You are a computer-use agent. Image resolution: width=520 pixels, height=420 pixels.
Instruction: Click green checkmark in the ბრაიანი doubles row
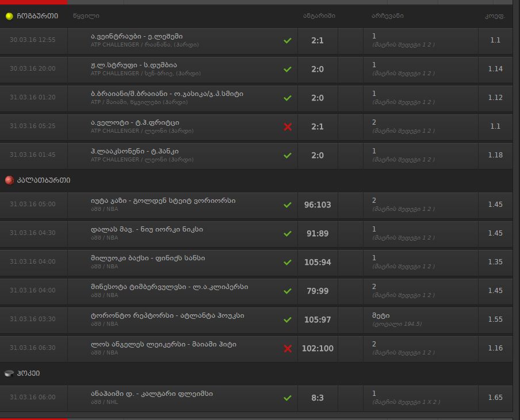(x=288, y=98)
